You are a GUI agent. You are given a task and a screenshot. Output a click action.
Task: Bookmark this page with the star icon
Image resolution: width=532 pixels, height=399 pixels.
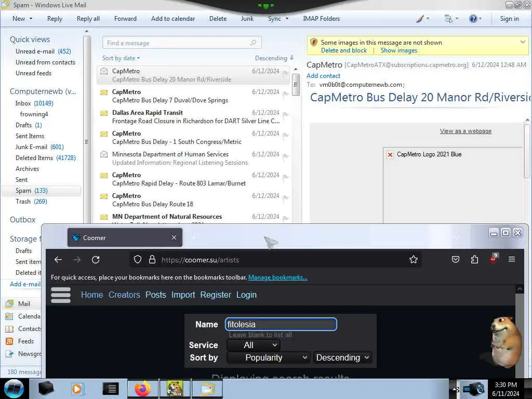[413, 260]
